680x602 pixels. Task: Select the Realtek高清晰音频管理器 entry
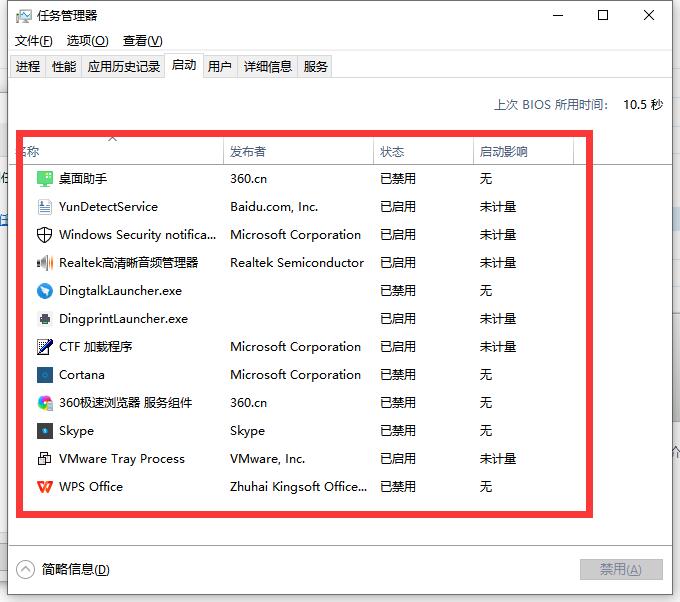[128, 263]
